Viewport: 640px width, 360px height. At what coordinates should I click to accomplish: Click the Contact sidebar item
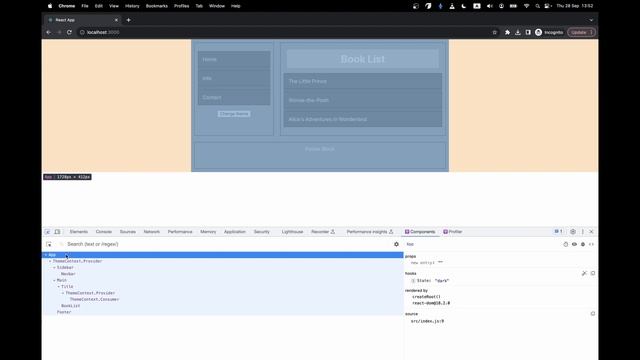tap(234, 97)
